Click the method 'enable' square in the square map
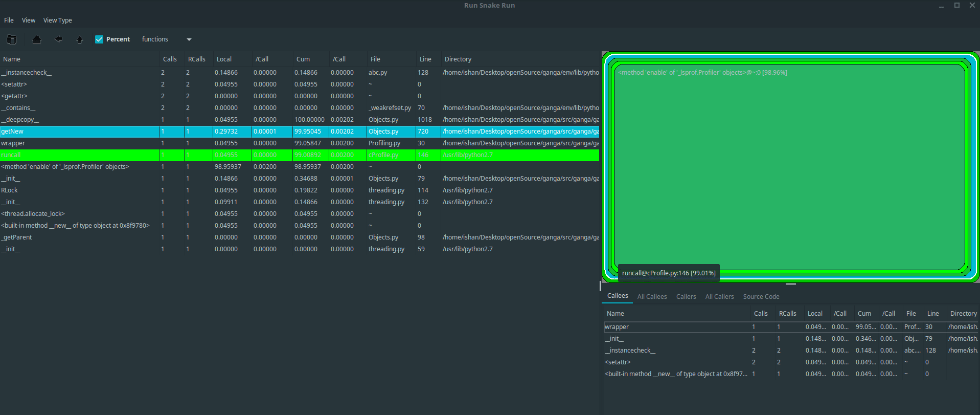 click(789, 166)
